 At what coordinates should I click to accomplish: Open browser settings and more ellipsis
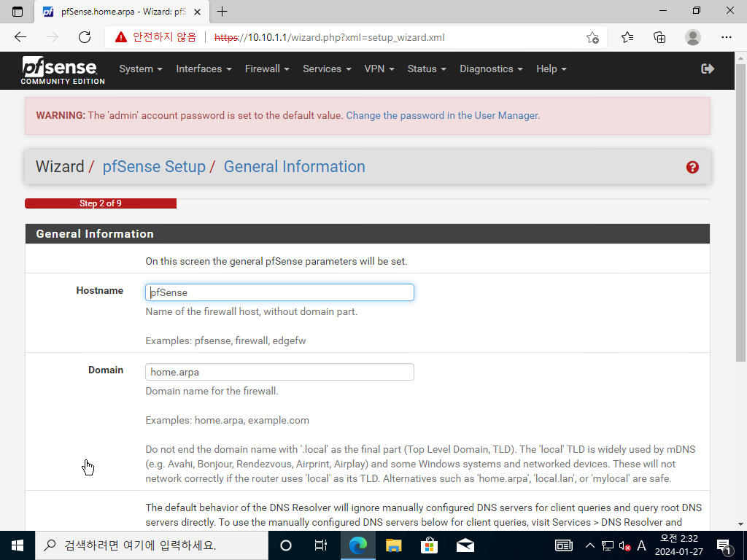(x=726, y=37)
